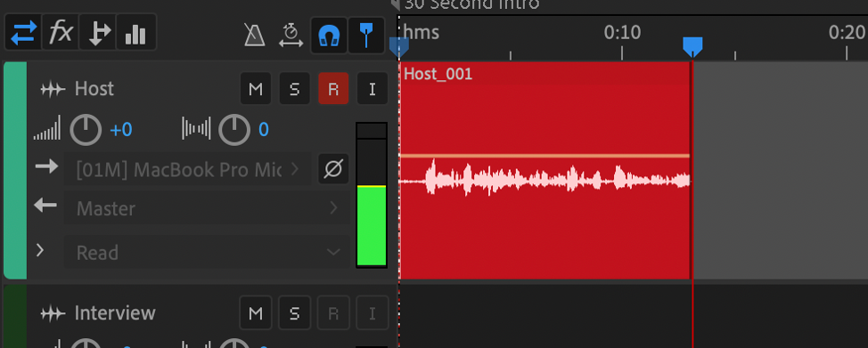Expand Host track automation lanes chevron
Image resolution: width=868 pixels, height=348 pixels.
(x=40, y=251)
